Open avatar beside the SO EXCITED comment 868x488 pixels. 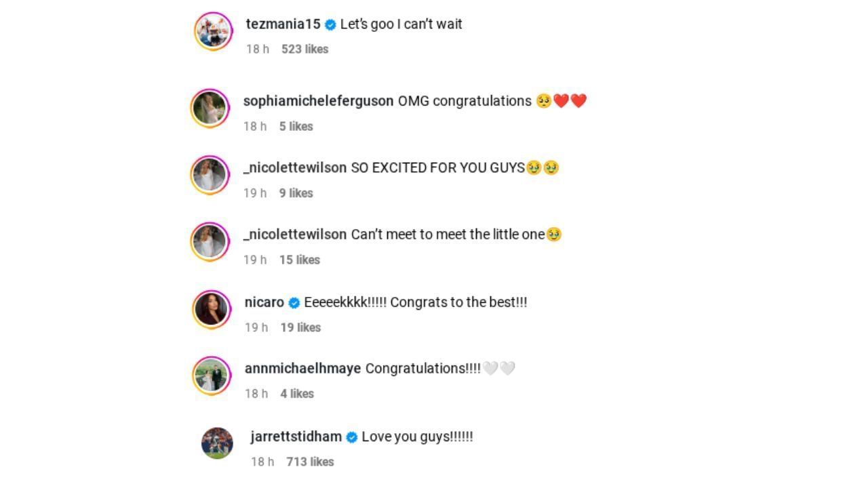click(x=210, y=176)
